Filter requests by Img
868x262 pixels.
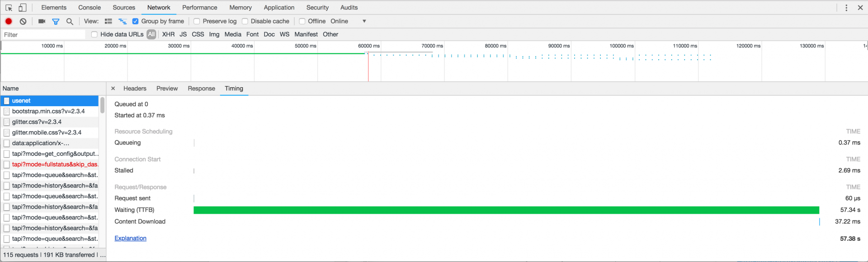pyautogui.click(x=214, y=34)
